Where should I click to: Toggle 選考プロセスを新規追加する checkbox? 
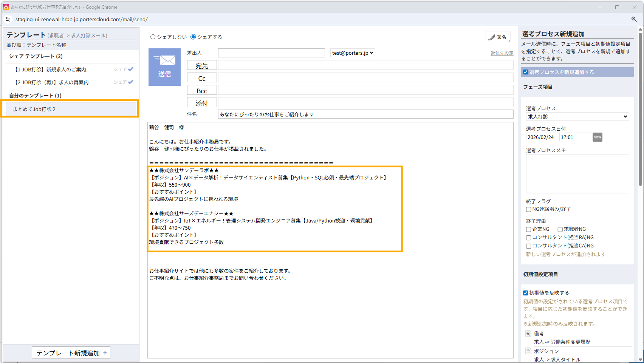tap(525, 72)
